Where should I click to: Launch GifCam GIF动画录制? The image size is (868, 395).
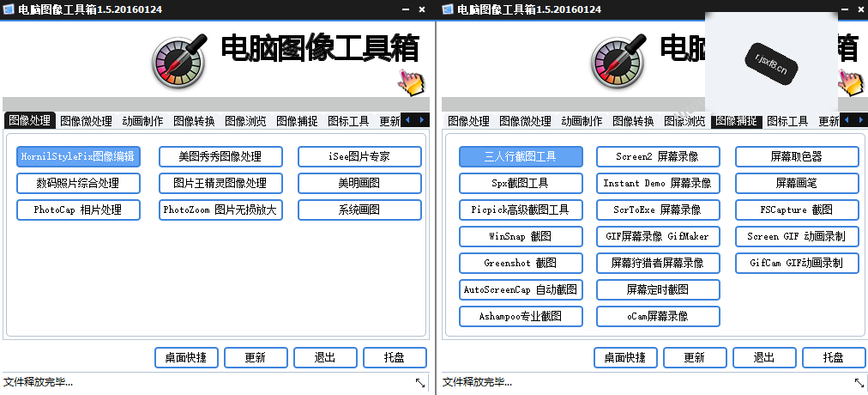click(x=797, y=263)
